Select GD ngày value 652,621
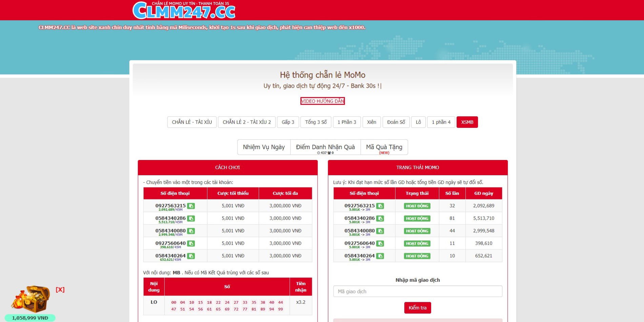 click(x=484, y=256)
